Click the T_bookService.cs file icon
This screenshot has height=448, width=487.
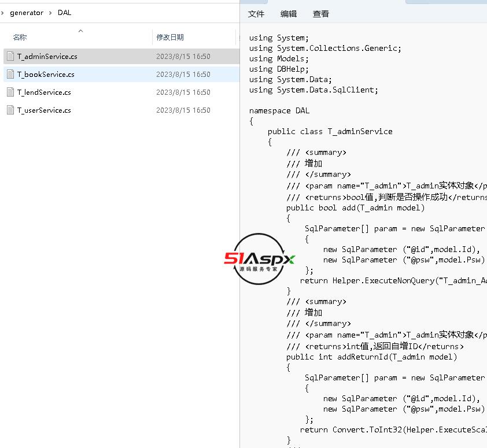[10, 74]
